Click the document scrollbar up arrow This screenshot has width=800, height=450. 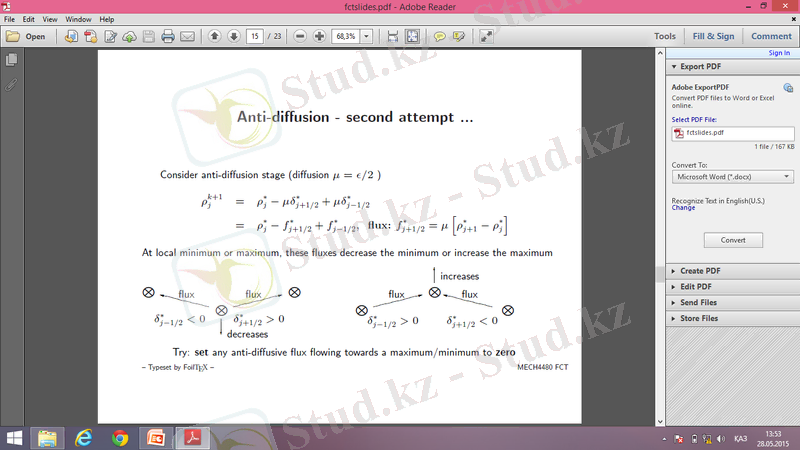click(660, 53)
